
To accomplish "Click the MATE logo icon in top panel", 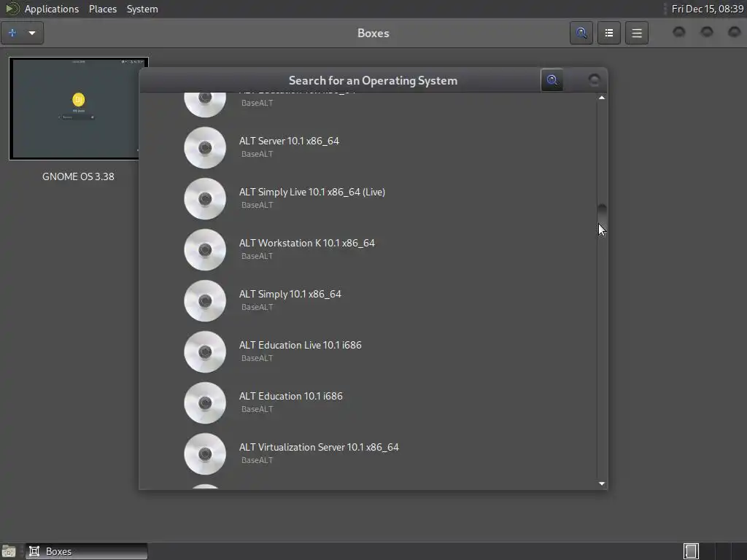I will (x=12, y=9).
